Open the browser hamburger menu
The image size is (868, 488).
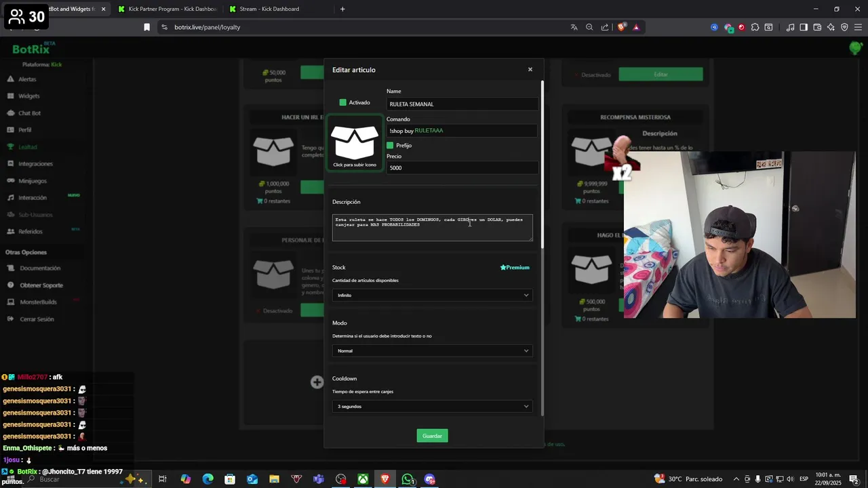point(858,27)
